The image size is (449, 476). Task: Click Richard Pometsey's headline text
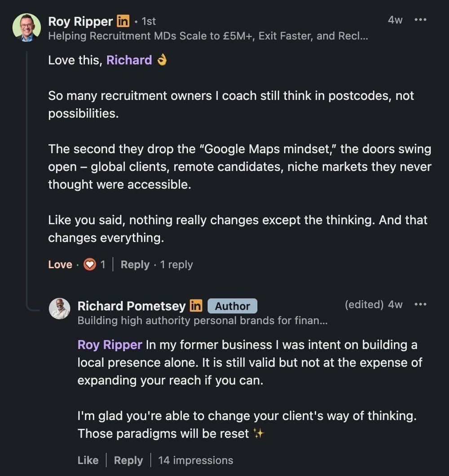(202, 321)
